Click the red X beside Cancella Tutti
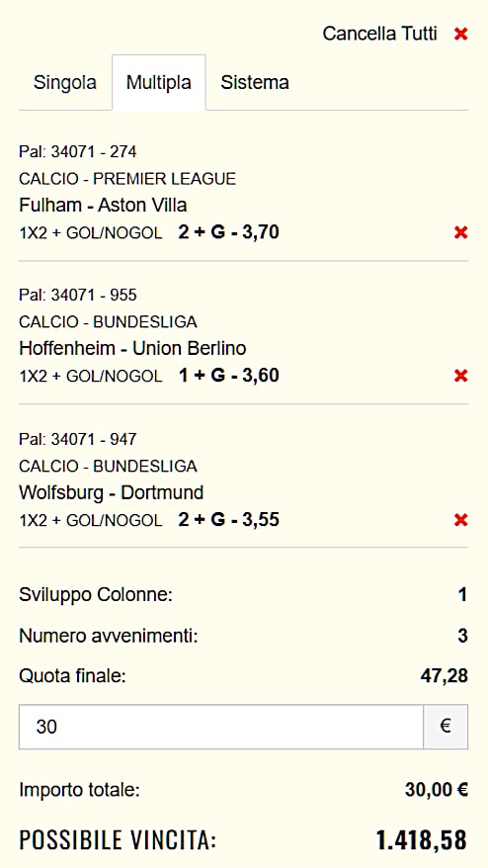Viewport: 488px width, 868px height. click(x=461, y=34)
